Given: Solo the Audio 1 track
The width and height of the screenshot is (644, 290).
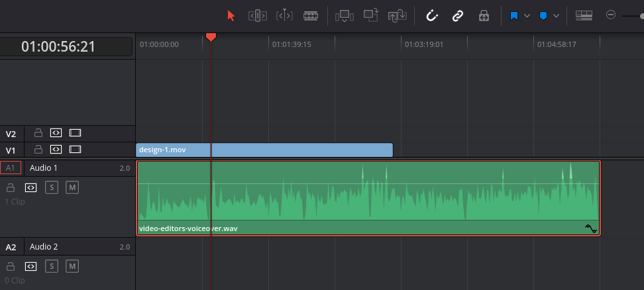Looking at the screenshot, I should [x=52, y=188].
